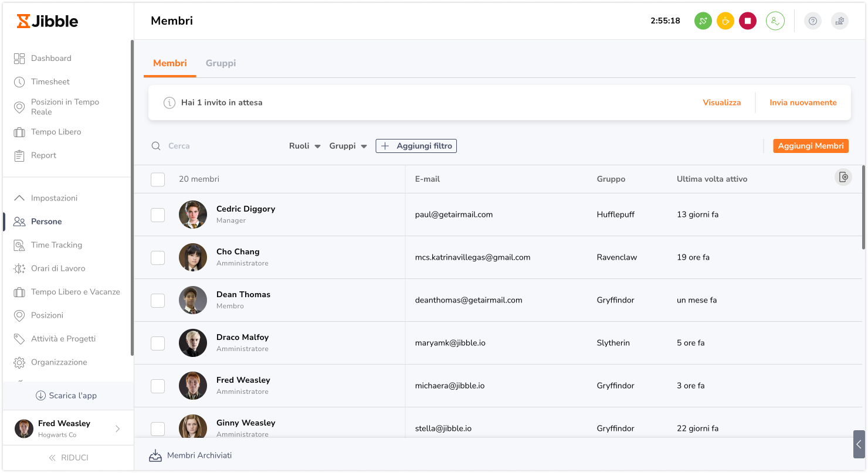Open Tempo Libero sidebar item

(56, 132)
